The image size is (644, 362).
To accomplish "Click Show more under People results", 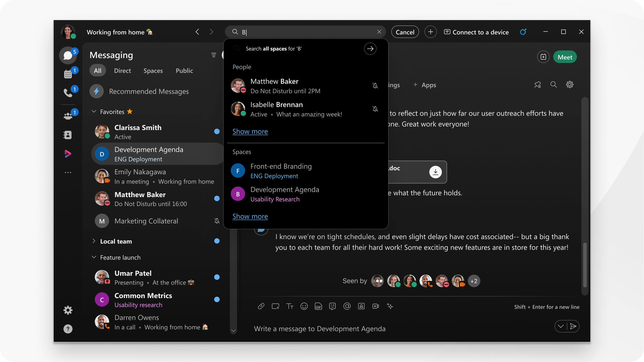I will [x=250, y=131].
